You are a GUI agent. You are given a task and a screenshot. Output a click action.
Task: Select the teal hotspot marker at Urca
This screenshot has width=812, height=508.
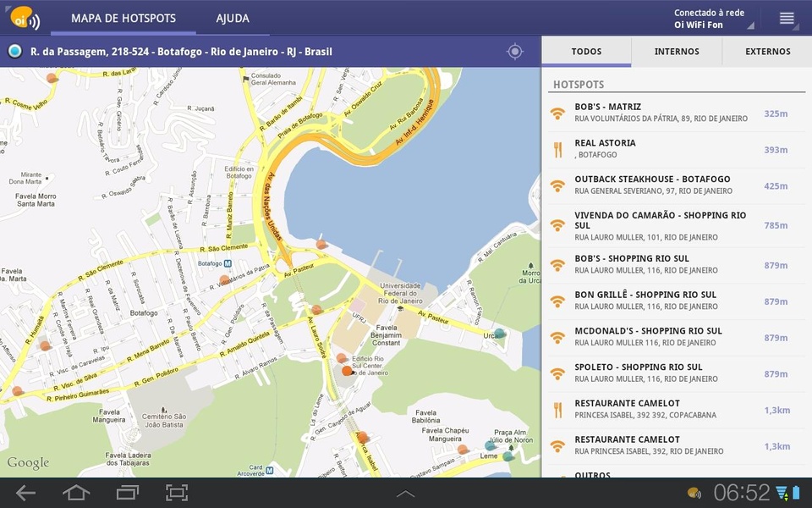pyautogui.click(x=499, y=333)
